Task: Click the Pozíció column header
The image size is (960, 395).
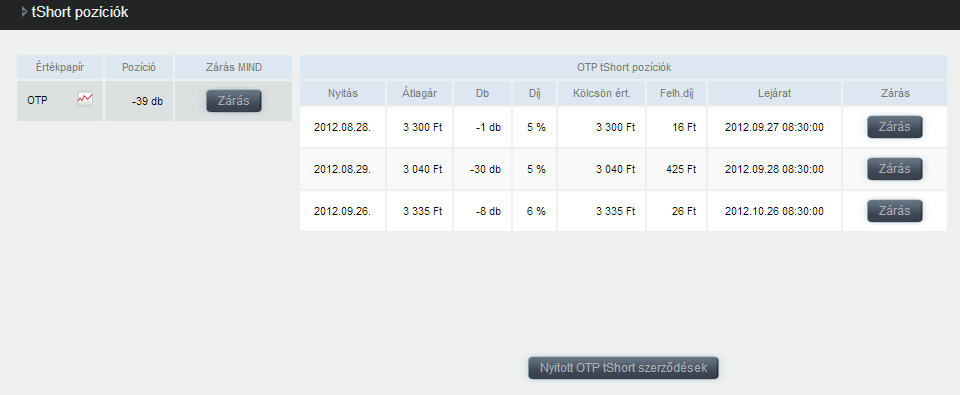Action: point(139,67)
